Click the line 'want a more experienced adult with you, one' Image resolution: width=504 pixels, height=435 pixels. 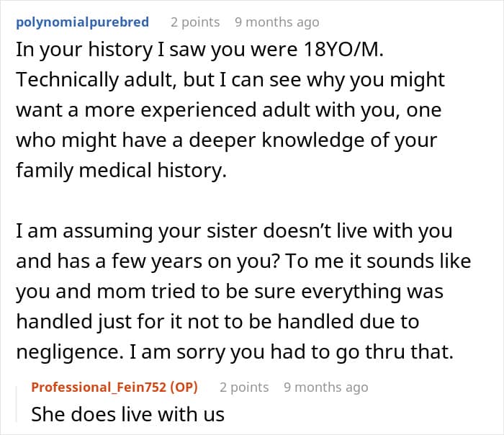tap(228, 110)
